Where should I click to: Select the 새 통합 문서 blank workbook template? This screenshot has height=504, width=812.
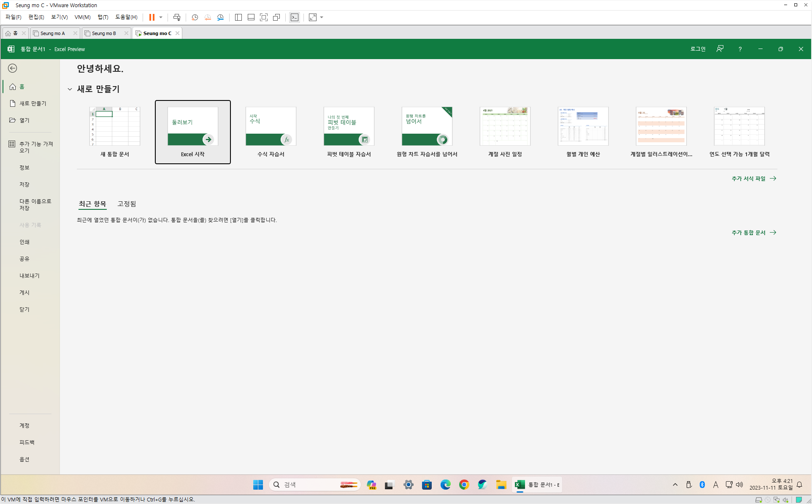click(115, 132)
